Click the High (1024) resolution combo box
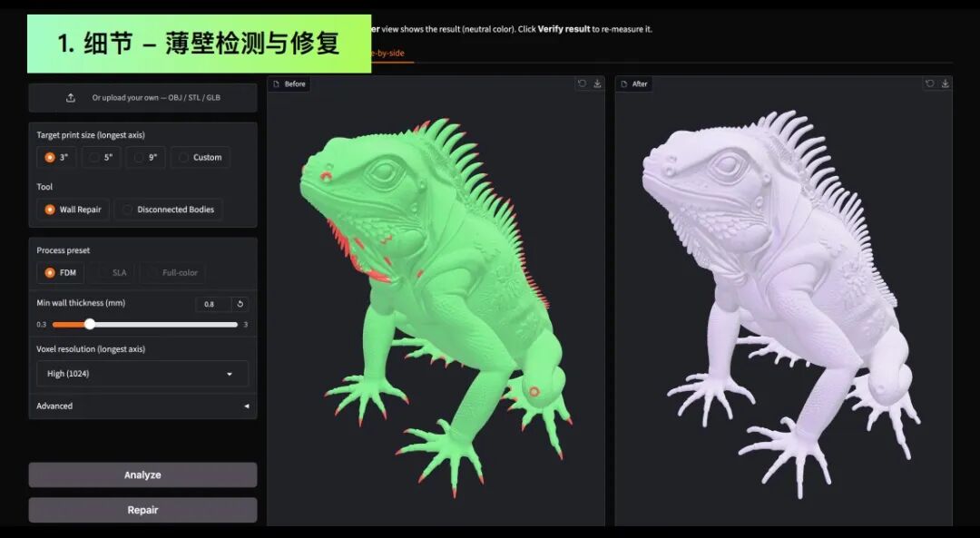Screen dimensions: 980x538 (142, 374)
